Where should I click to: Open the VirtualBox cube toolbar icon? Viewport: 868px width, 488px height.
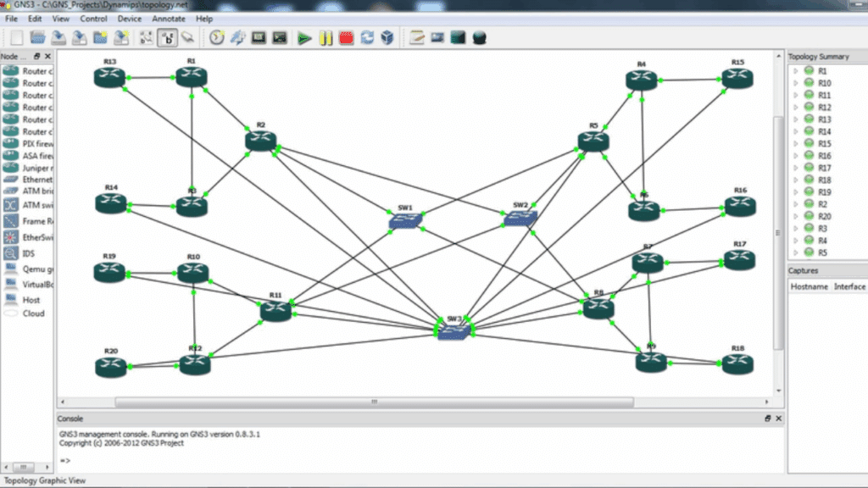387,37
